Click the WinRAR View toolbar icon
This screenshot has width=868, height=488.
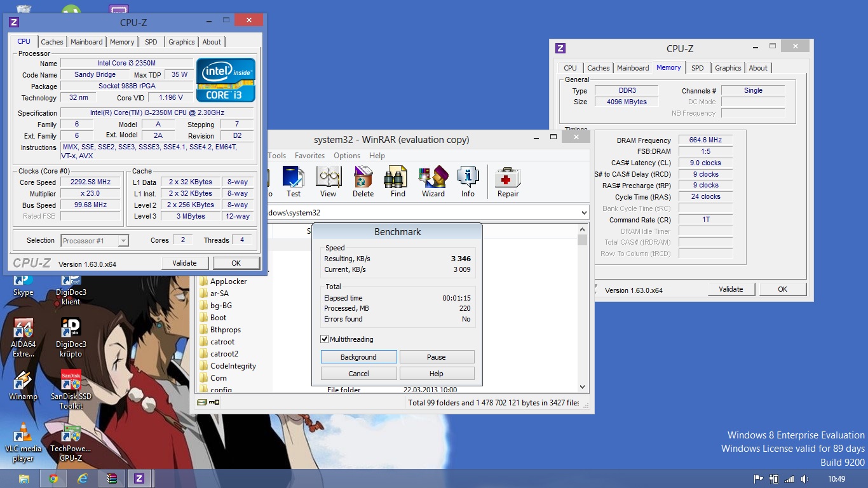pyautogui.click(x=328, y=182)
